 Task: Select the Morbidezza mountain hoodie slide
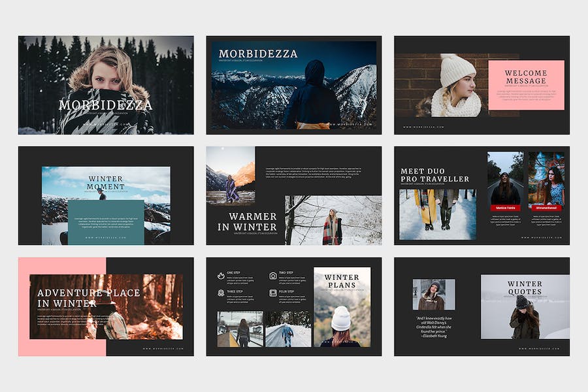pos(294,85)
